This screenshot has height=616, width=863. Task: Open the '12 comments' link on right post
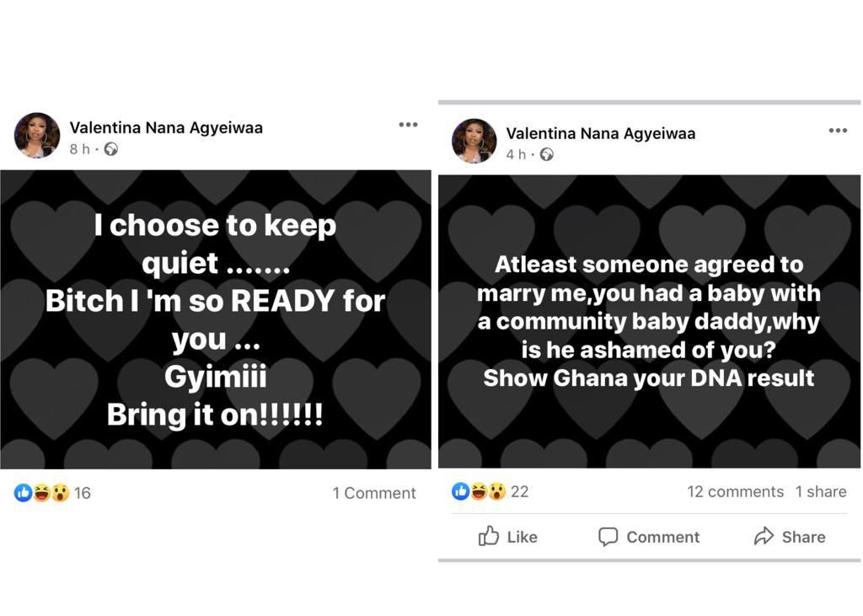coord(735,491)
